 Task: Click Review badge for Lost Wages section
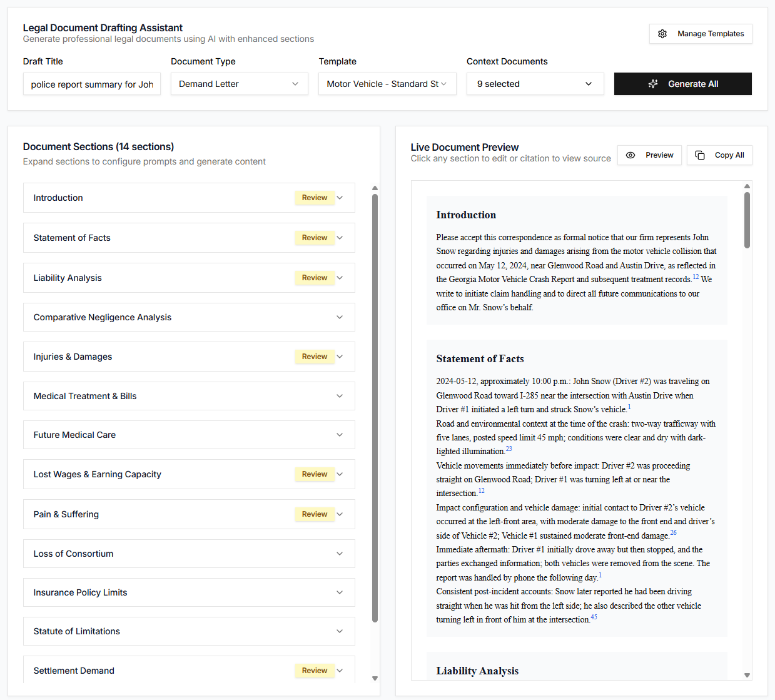(314, 474)
